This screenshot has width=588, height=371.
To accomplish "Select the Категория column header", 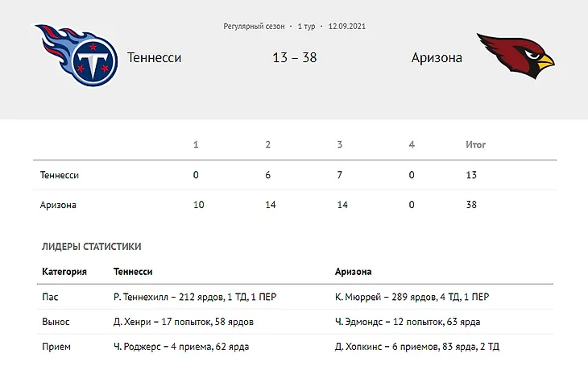I will [64, 272].
